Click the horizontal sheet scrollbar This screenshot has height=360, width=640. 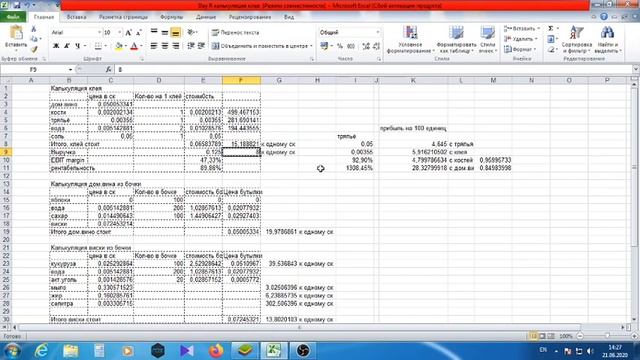click(x=299, y=327)
